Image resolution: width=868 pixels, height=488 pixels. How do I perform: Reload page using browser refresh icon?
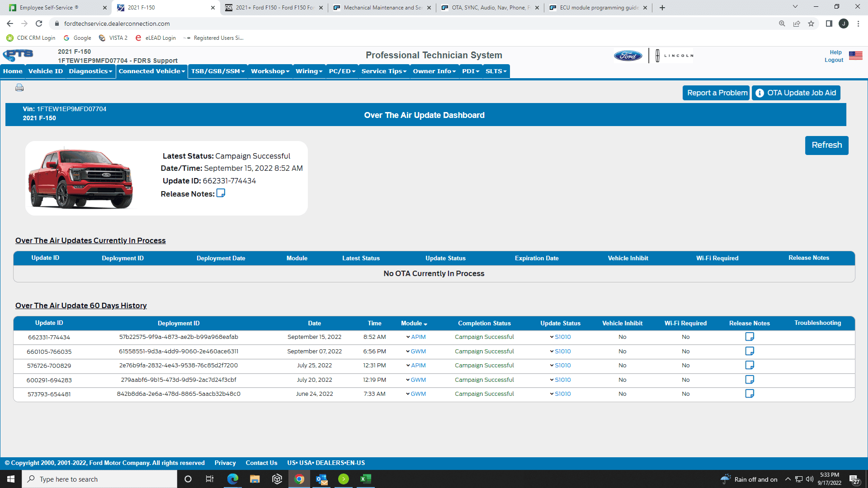(39, 23)
